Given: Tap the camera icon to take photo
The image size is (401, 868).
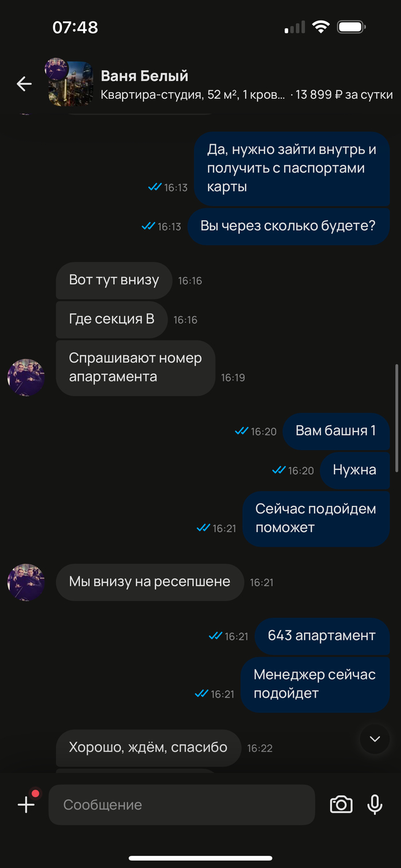Looking at the screenshot, I should (x=341, y=804).
